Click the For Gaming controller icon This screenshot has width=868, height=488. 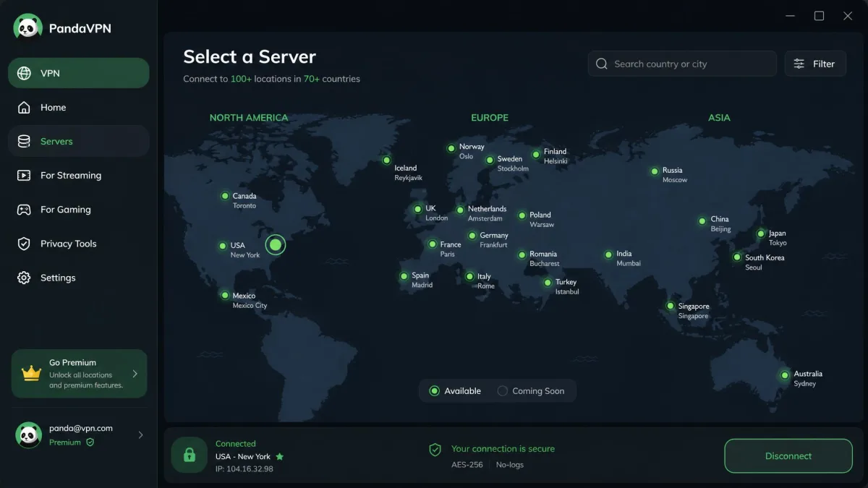pos(24,210)
